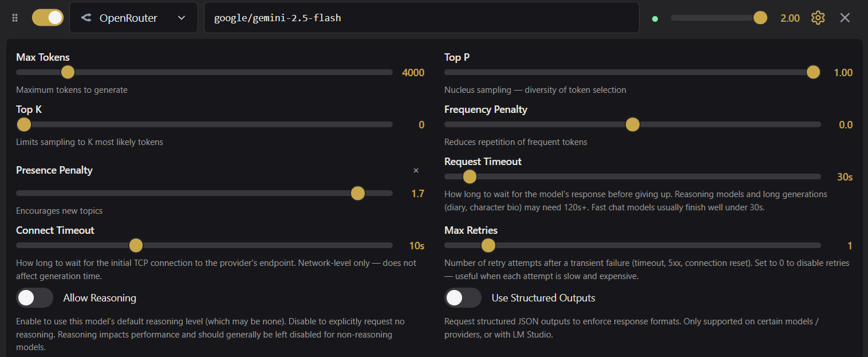Open the OpenRouter provider dropdown
868x357 pixels.
[133, 18]
